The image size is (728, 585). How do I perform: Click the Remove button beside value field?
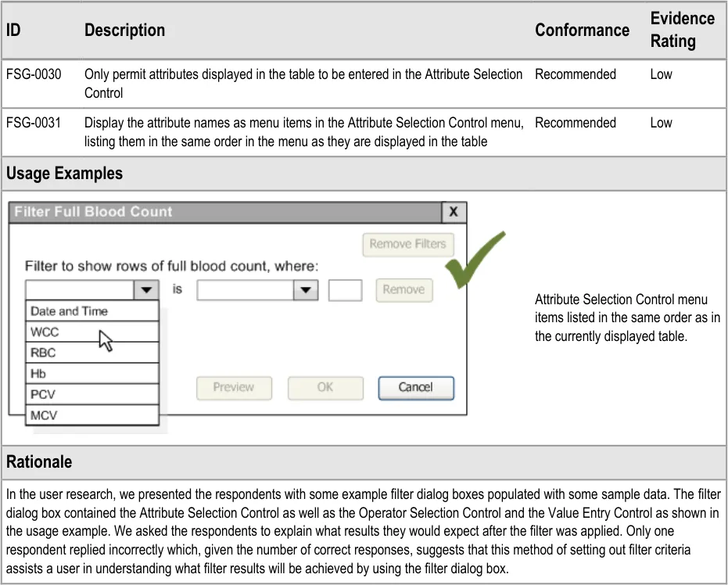[403, 289]
